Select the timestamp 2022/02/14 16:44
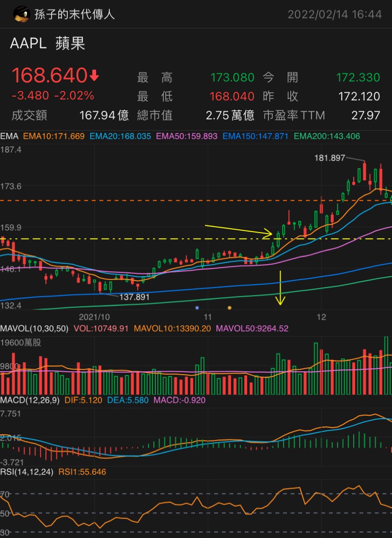 click(x=334, y=14)
